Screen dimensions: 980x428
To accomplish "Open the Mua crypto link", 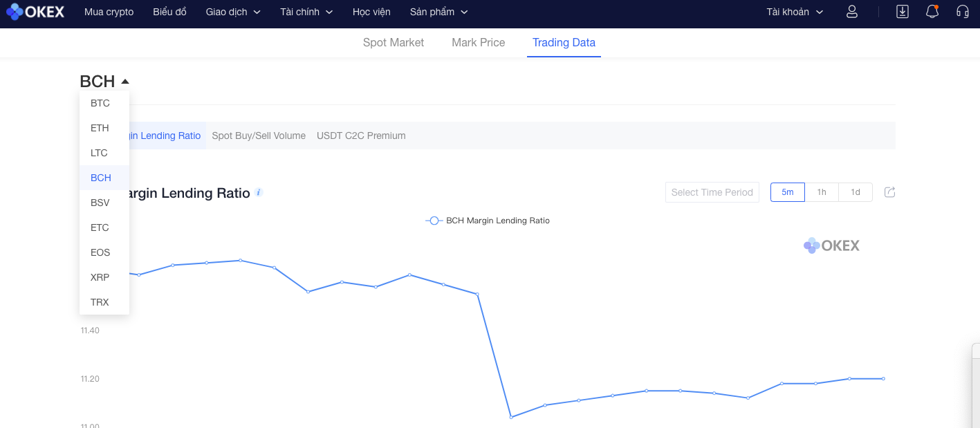I will (x=109, y=12).
